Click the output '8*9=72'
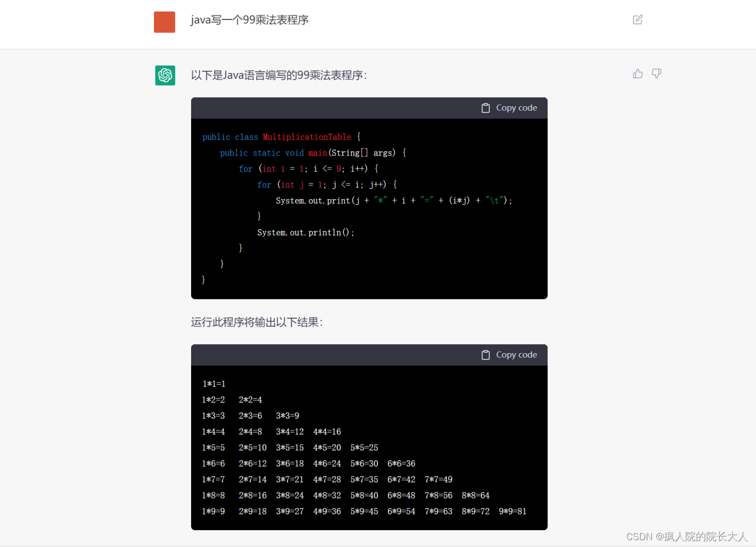Screen dimensions: 756x547 [x=476, y=511]
